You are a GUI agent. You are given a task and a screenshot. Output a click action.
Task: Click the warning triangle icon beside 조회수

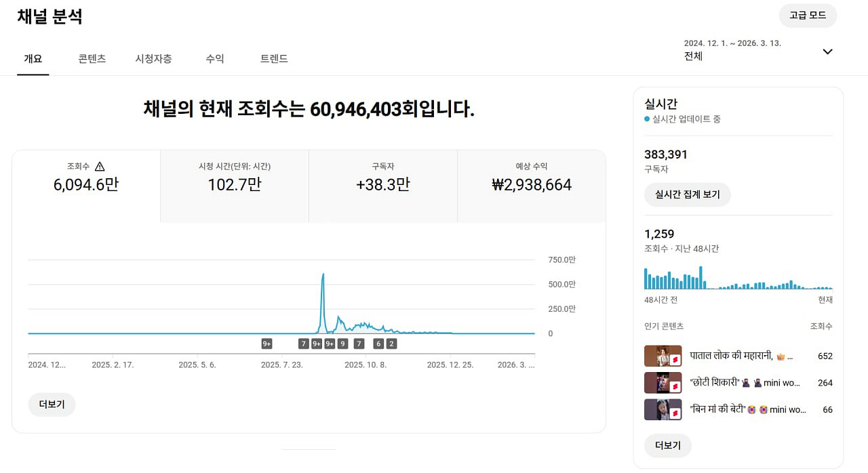pyautogui.click(x=100, y=167)
